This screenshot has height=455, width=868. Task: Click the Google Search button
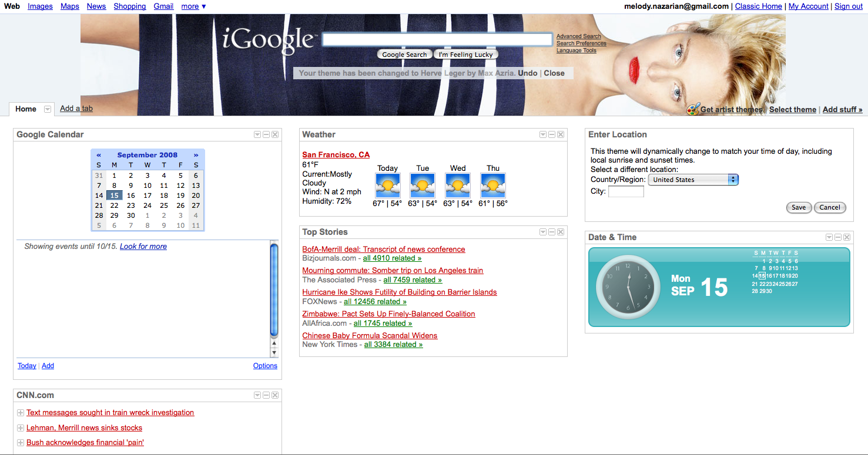click(404, 55)
